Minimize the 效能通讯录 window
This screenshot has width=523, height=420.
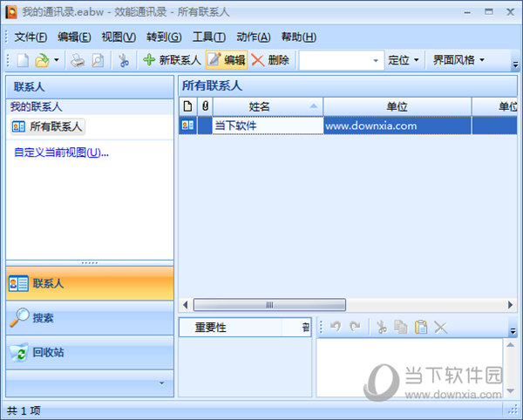(x=467, y=13)
